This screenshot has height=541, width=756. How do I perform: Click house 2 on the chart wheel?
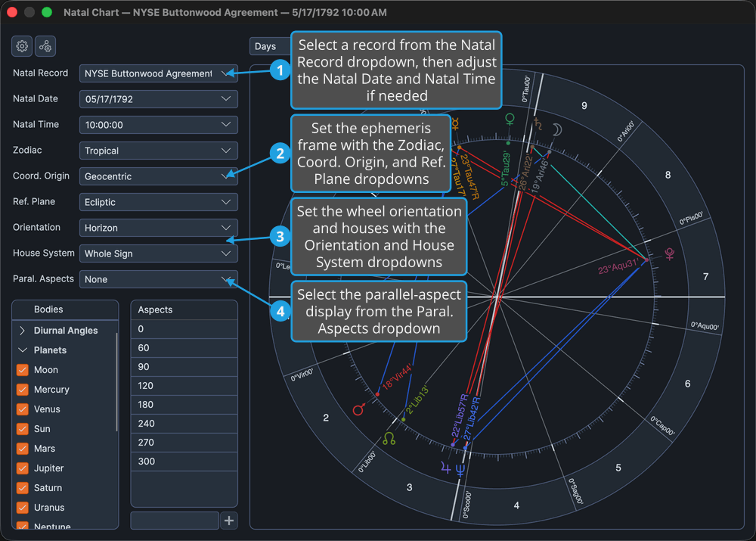click(326, 418)
